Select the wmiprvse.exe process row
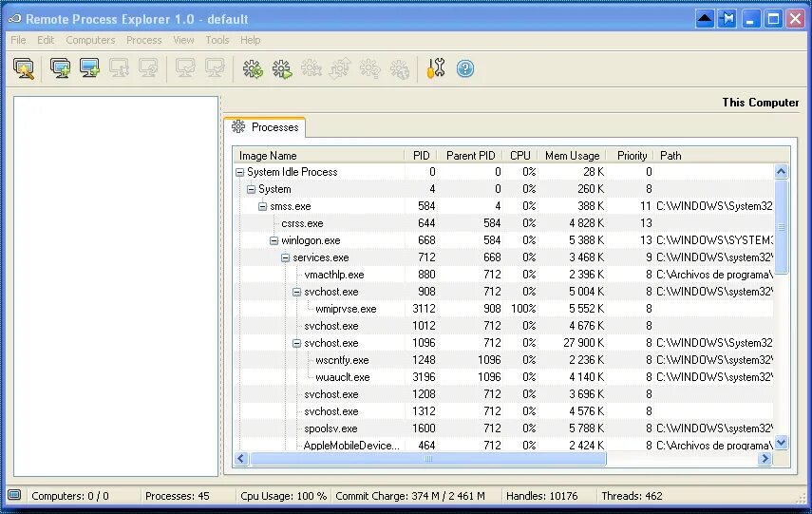Viewport: 812px width, 514px height. pos(504,309)
